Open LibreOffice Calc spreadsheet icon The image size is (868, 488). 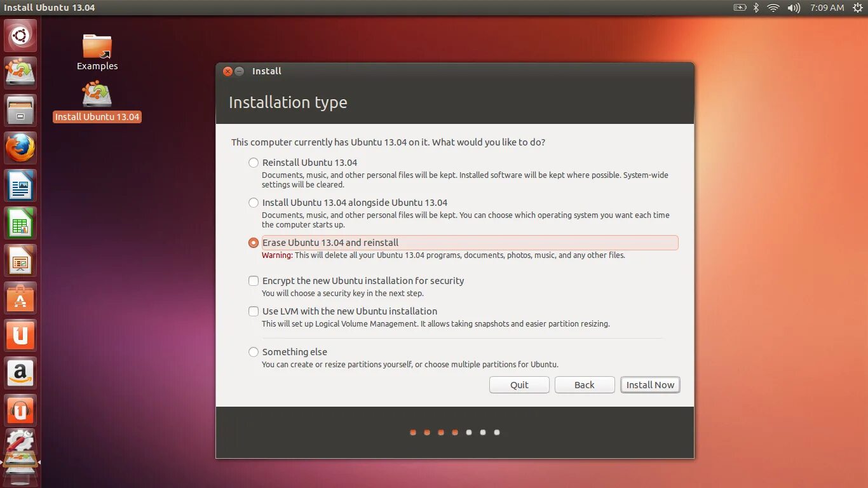click(20, 222)
